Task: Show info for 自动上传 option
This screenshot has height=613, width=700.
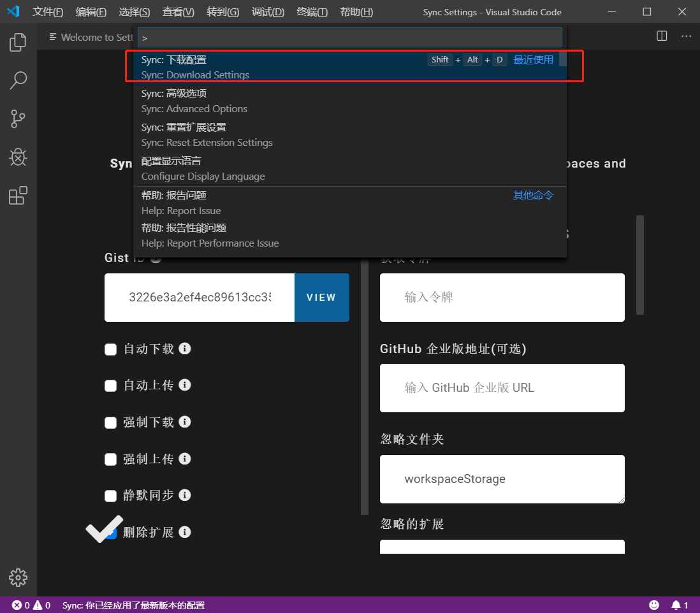Action: (x=184, y=385)
